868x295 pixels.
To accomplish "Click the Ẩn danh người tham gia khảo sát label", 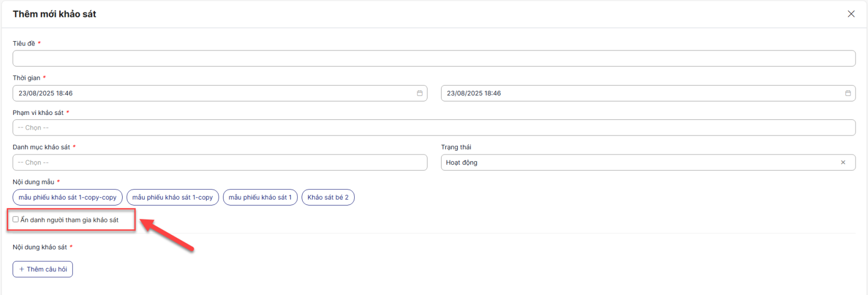I will click(x=69, y=220).
